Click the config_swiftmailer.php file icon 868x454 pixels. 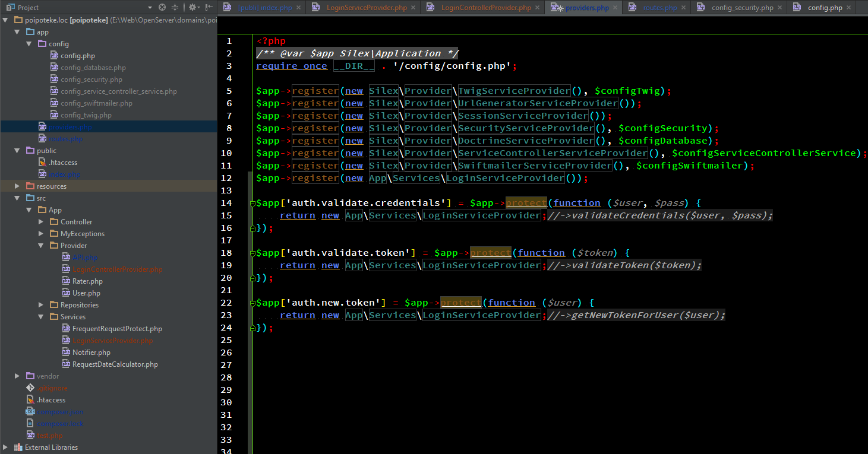(x=54, y=103)
